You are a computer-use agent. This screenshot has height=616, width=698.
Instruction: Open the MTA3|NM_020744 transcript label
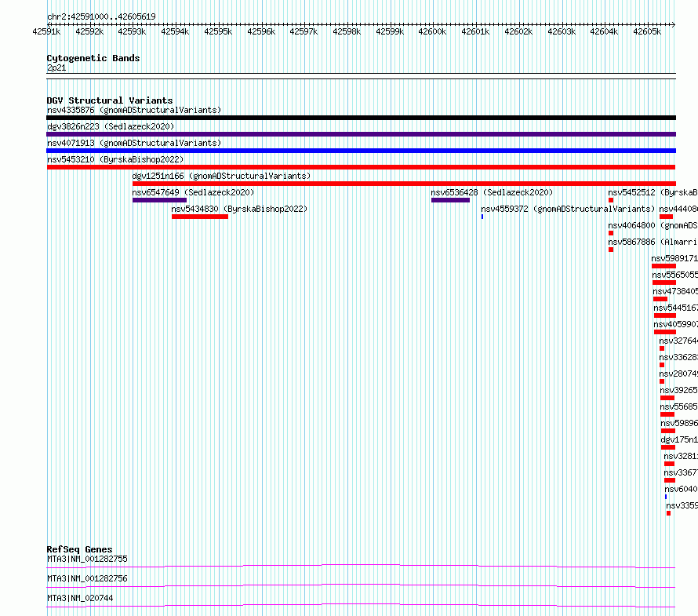click(80, 598)
